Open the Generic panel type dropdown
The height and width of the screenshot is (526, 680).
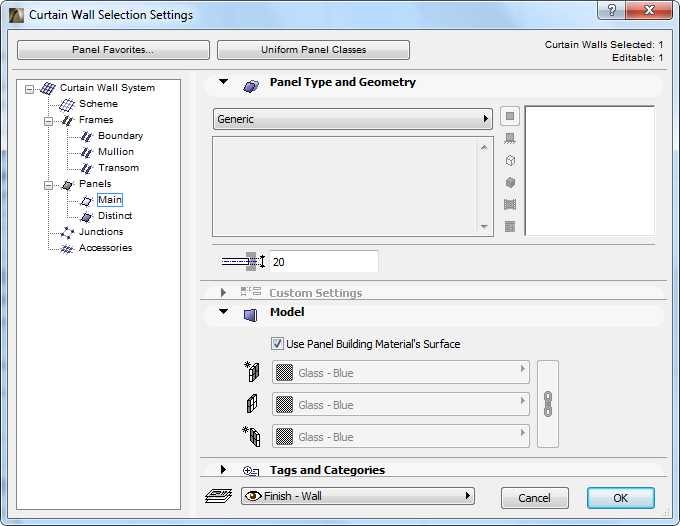pyautogui.click(x=353, y=119)
